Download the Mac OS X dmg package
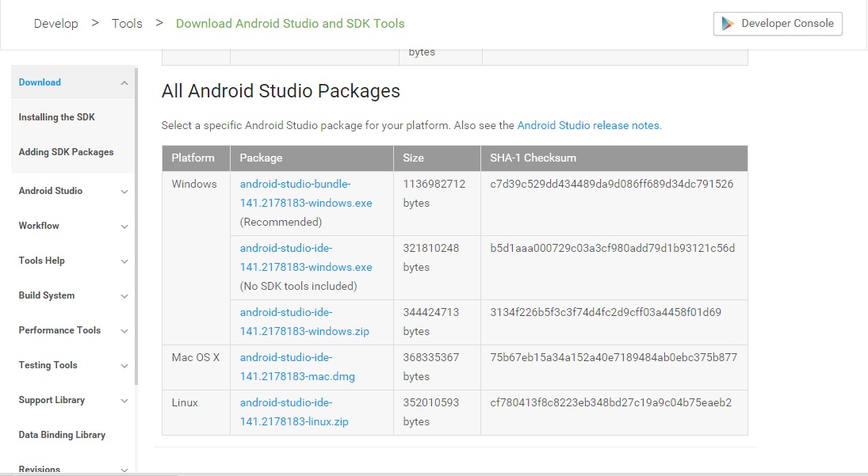The image size is (868, 476). coord(296,367)
